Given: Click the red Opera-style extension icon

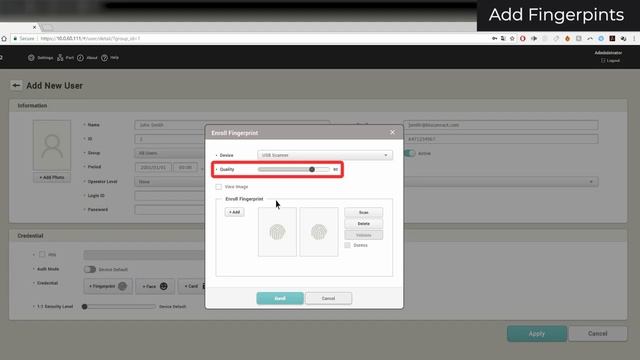Looking at the screenshot, I should pos(523,38).
